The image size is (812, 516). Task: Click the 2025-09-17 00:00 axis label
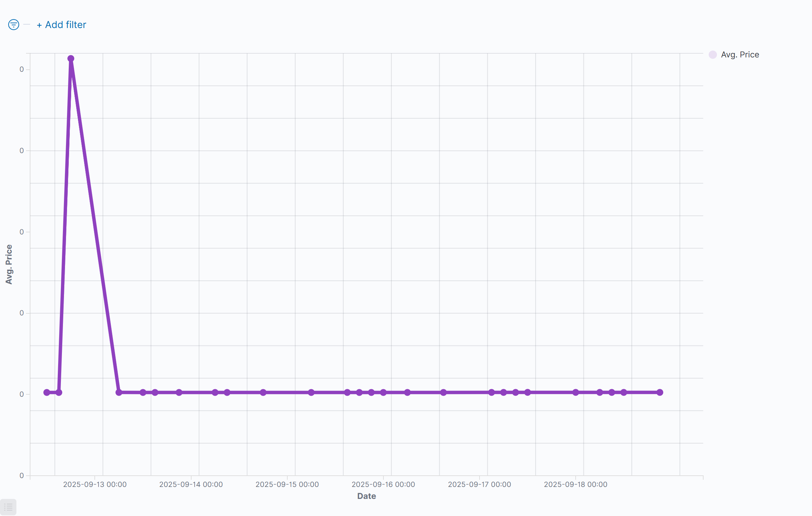click(479, 484)
